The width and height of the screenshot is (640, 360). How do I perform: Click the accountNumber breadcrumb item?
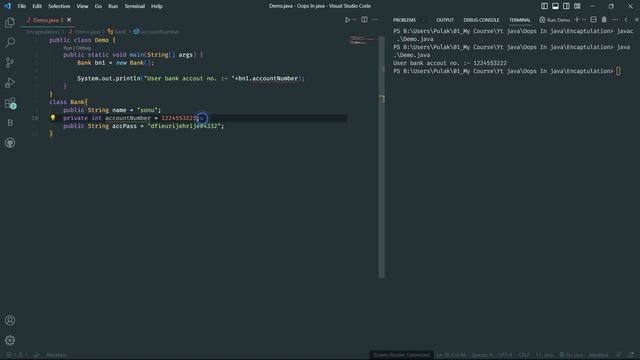(x=157, y=31)
